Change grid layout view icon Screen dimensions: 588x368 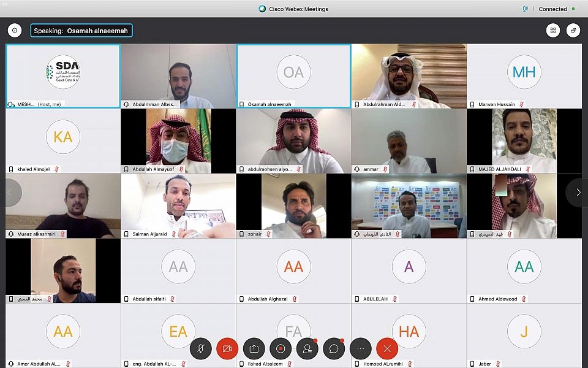point(553,31)
